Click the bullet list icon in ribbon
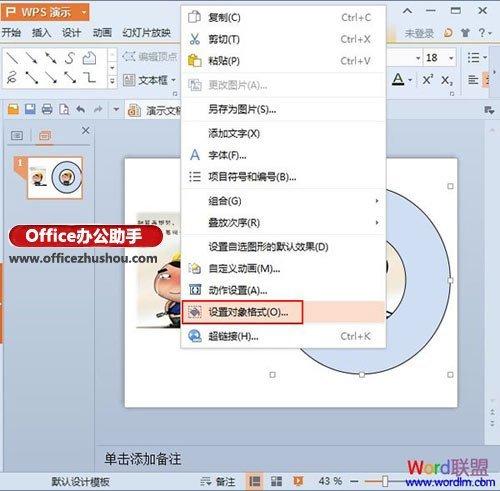The height and width of the screenshot is (491, 500). 474,58
